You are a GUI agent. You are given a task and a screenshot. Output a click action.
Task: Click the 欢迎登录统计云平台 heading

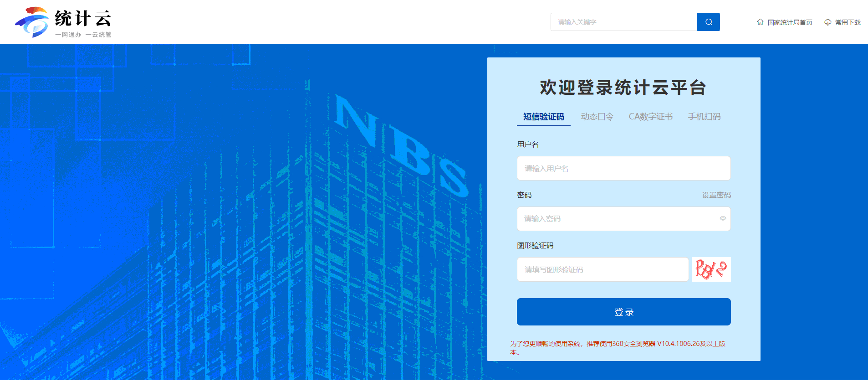point(623,88)
